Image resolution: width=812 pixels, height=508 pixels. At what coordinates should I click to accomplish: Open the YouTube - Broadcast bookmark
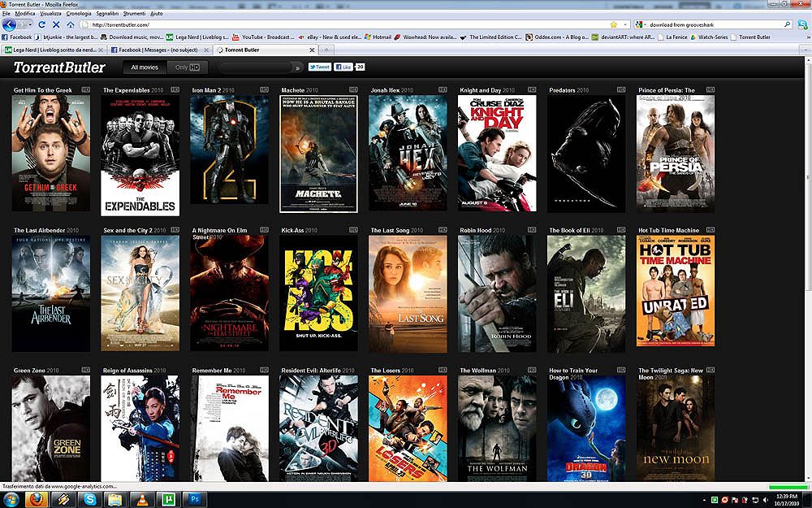pos(264,37)
